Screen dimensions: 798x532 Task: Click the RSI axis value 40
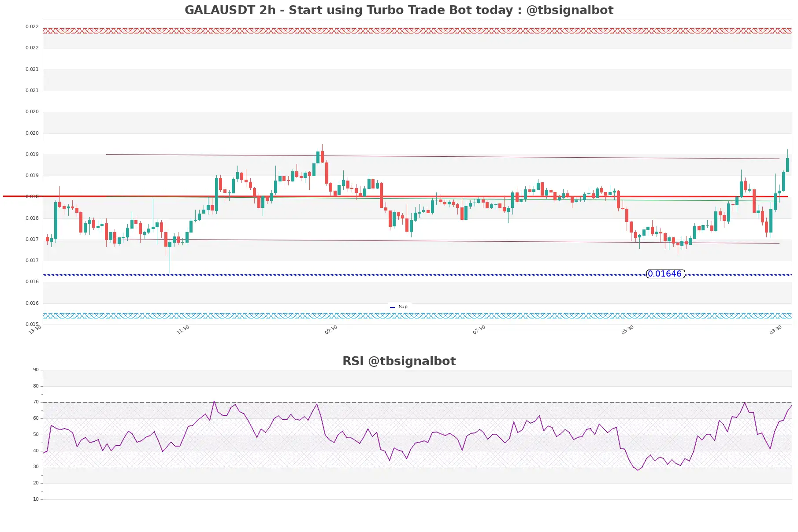pyautogui.click(x=36, y=451)
